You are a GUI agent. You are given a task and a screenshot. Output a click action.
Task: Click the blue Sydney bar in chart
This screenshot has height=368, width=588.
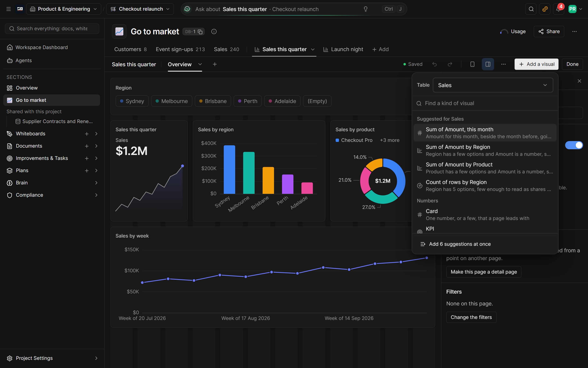coord(229,170)
